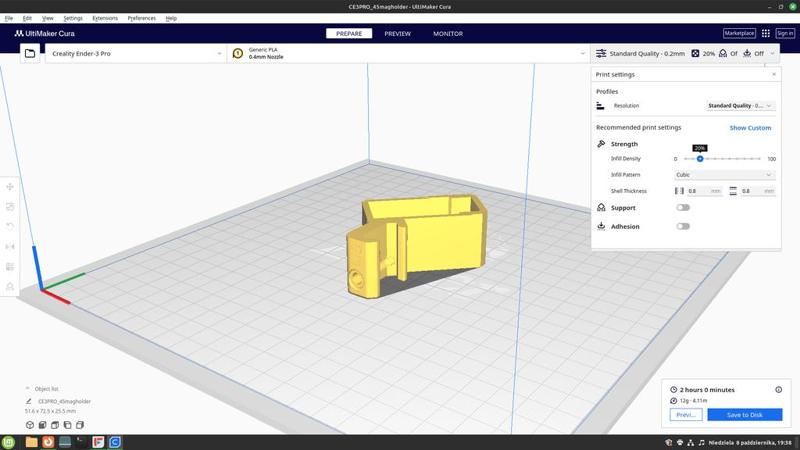
Task: Open the Per Model Settings tool
Action: 10,266
